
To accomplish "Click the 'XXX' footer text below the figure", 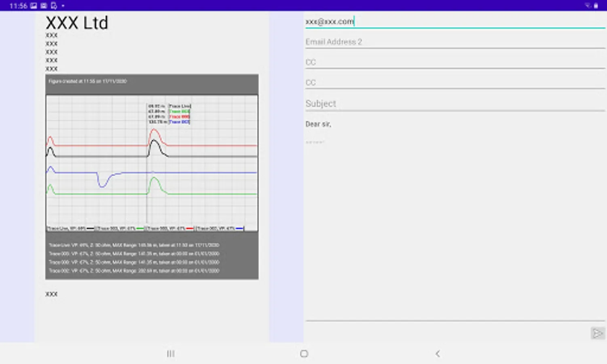I will 51,294.
